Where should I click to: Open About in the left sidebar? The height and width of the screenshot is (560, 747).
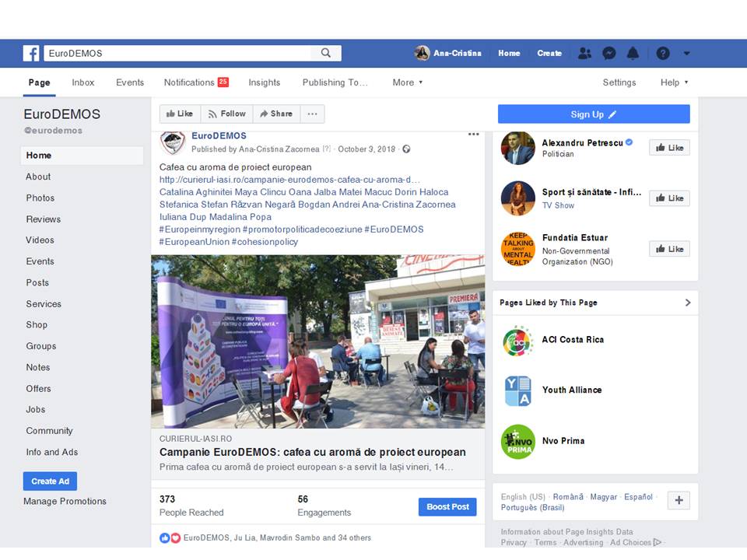pos(38,177)
